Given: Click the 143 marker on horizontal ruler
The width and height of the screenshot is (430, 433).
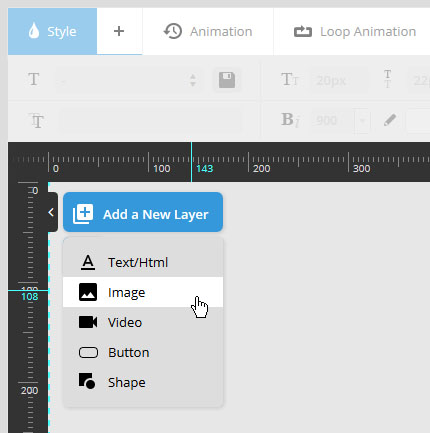Looking at the screenshot, I should [x=204, y=168].
